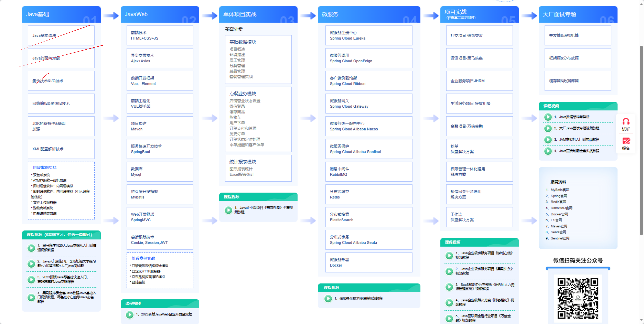The height and width of the screenshot is (324, 644).
Task: Click the 金融项目-万信金融 card
Action: 479,126
